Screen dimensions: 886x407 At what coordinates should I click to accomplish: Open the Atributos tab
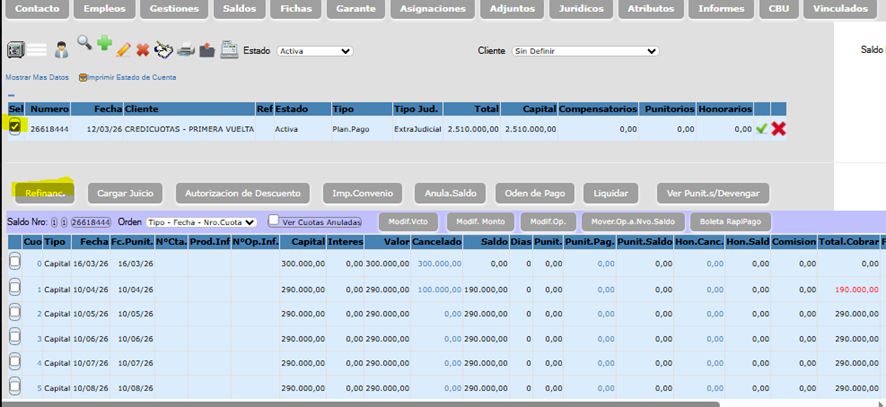651,9
